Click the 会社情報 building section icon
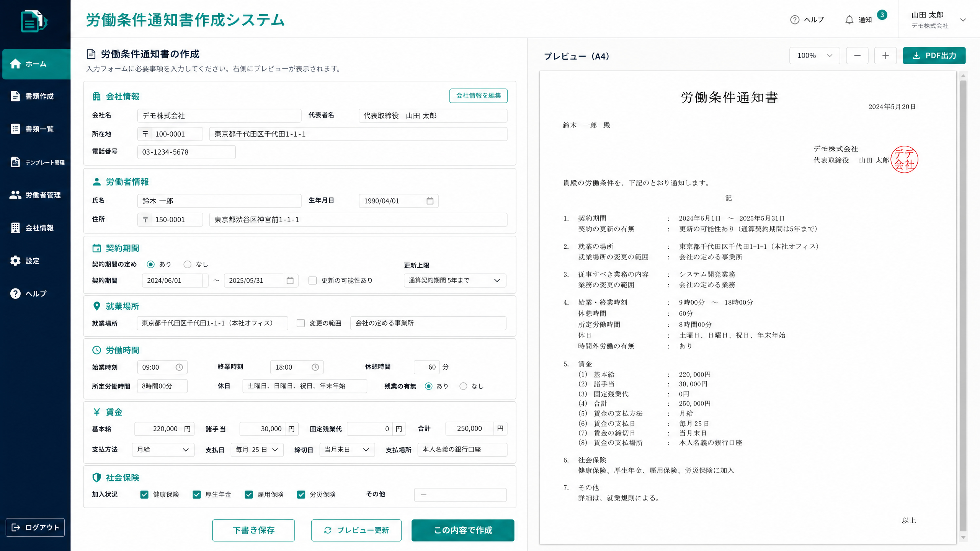The image size is (980, 551). [96, 96]
